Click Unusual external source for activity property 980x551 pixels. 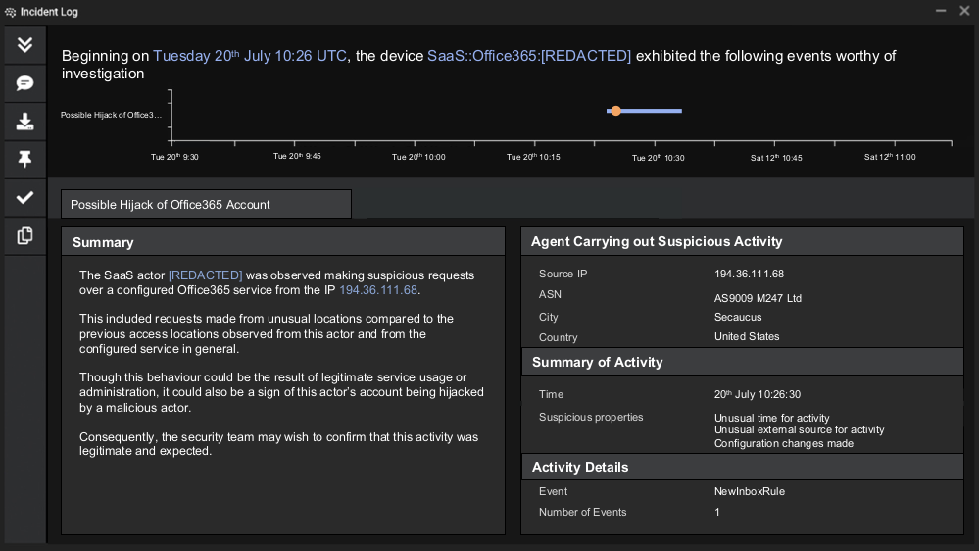click(799, 430)
